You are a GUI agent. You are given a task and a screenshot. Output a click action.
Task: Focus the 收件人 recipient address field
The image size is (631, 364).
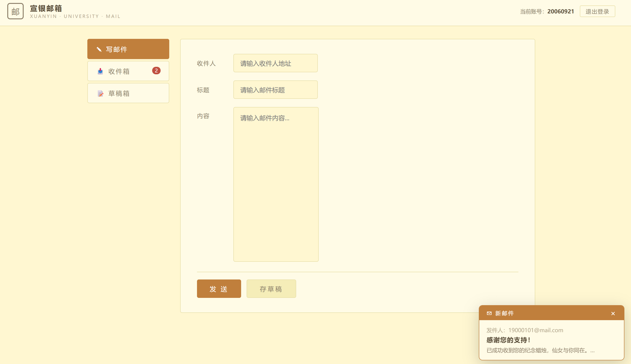(275, 63)
